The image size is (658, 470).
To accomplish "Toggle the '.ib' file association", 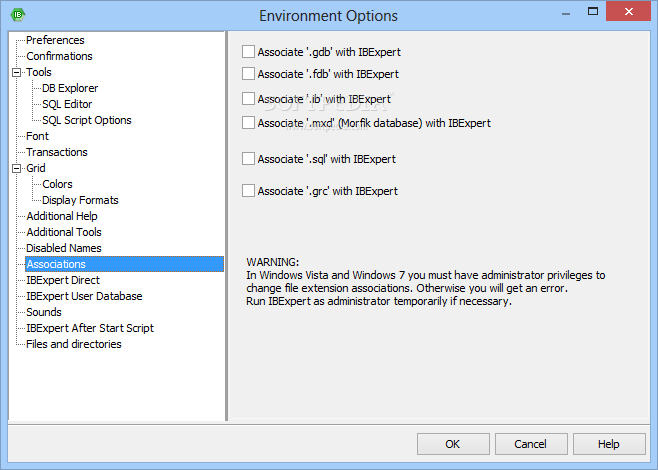I will [x=249, y=99].
